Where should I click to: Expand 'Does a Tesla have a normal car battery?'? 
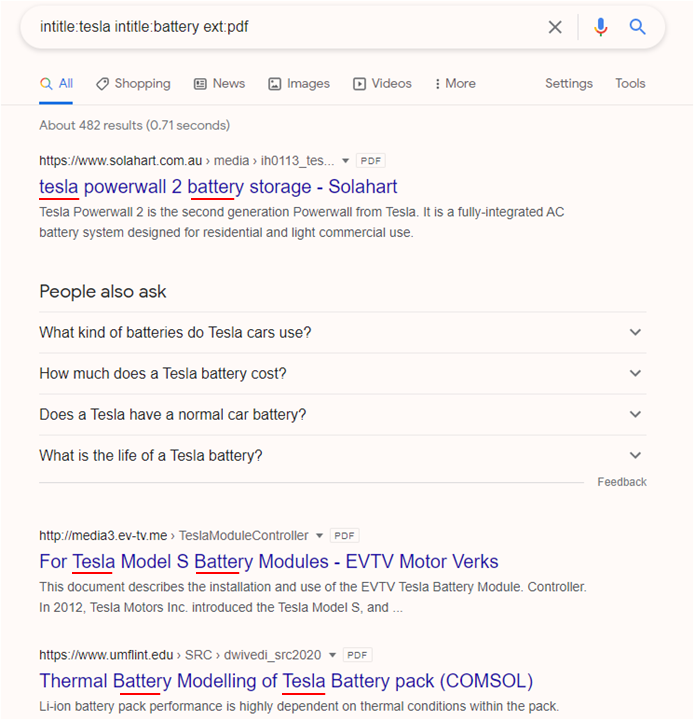(343, 414)
